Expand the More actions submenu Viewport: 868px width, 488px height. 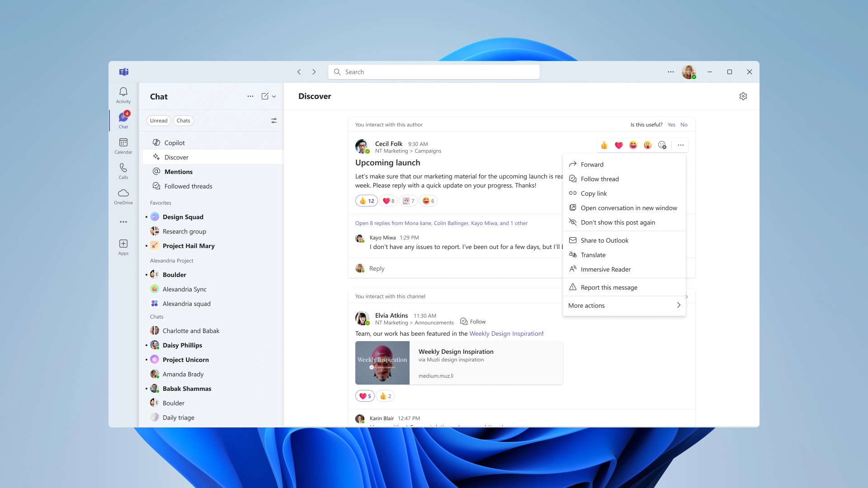pos(624,305)
